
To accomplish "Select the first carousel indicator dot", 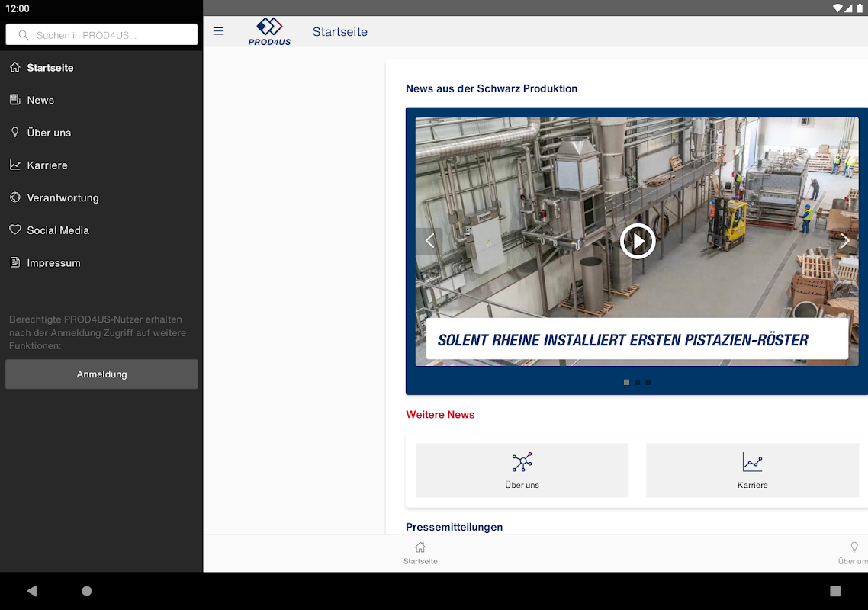I will 626,382.
